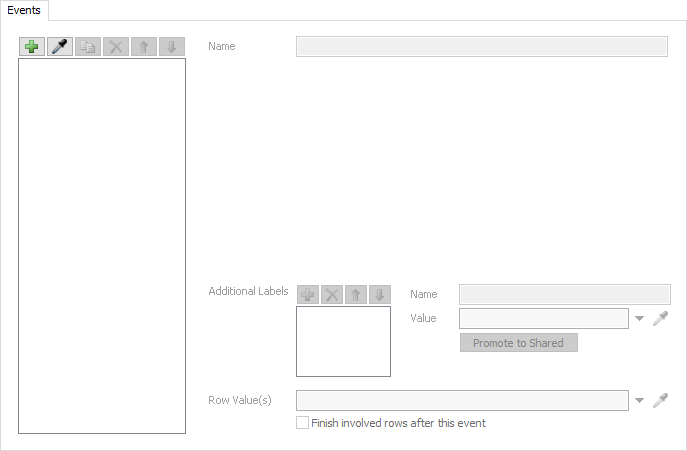Viewport: 687px width, 451px height.
Task: Pick Row Value(s) with eyedropper icon
Action: 660,400
